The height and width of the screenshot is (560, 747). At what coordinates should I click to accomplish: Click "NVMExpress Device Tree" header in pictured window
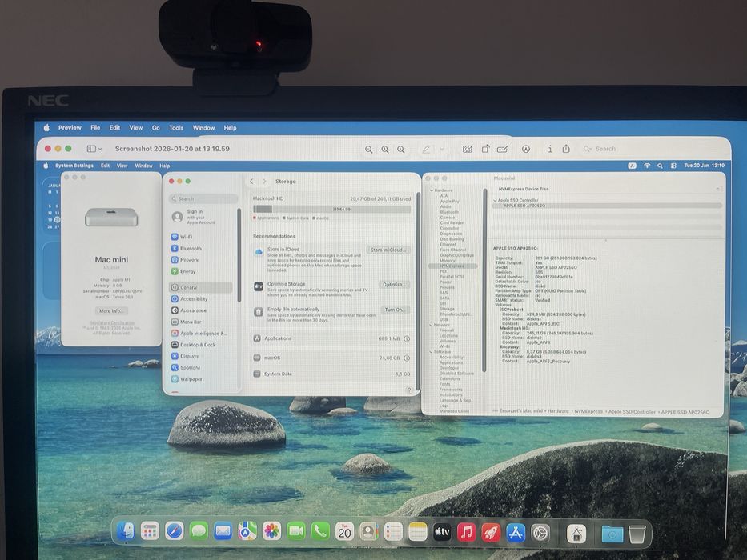523,189
